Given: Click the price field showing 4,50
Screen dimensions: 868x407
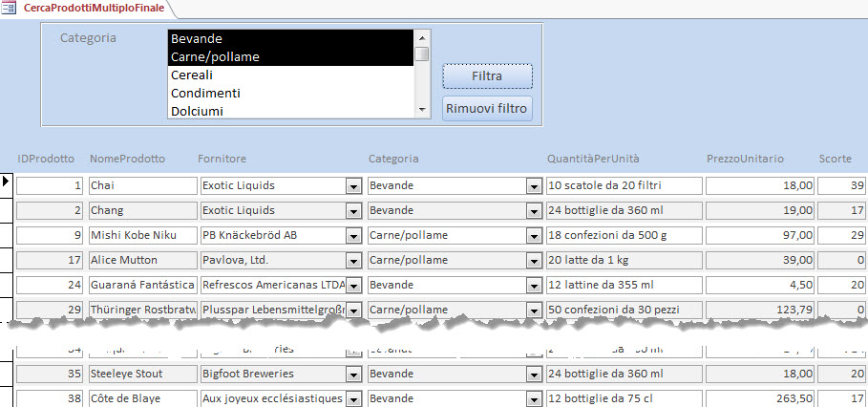Looking at the screenshot, I should (x=760, y=286).
